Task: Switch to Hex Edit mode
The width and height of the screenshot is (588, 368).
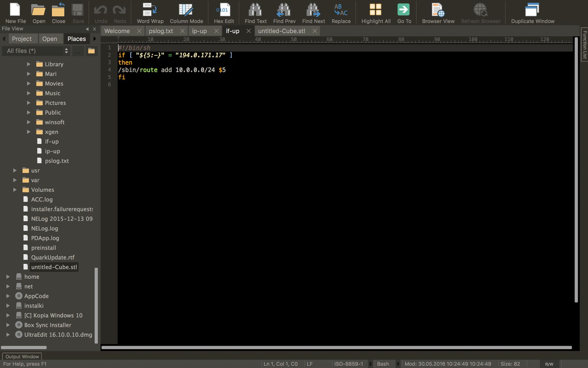Action: point(224,13)
